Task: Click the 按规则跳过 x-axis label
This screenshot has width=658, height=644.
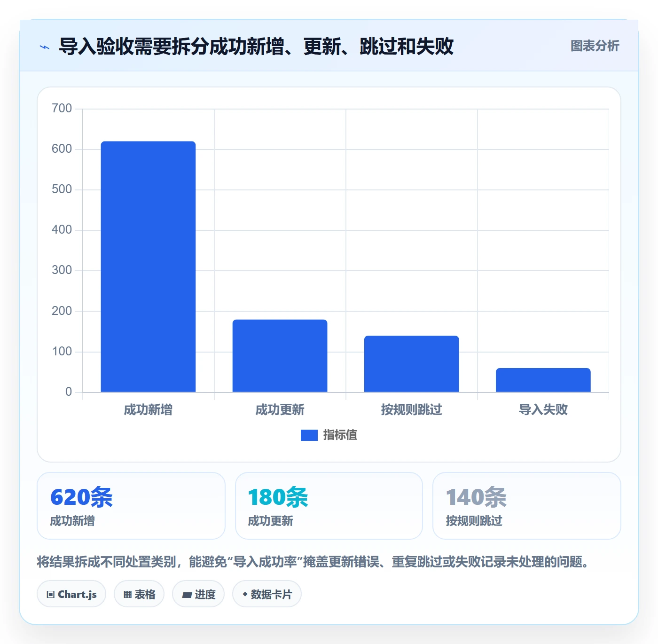Action: (x=411, y=410)
